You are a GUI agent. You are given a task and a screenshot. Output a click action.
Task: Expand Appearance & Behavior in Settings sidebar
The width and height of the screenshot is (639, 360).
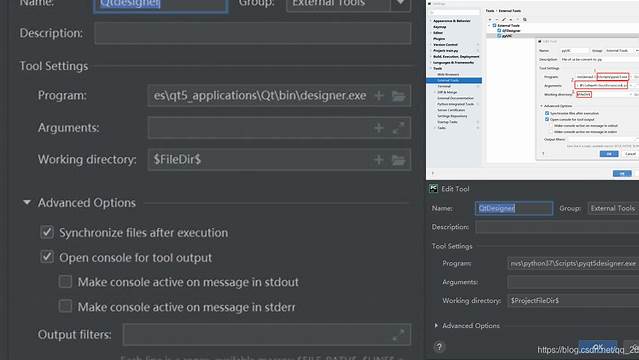(430, 21)
